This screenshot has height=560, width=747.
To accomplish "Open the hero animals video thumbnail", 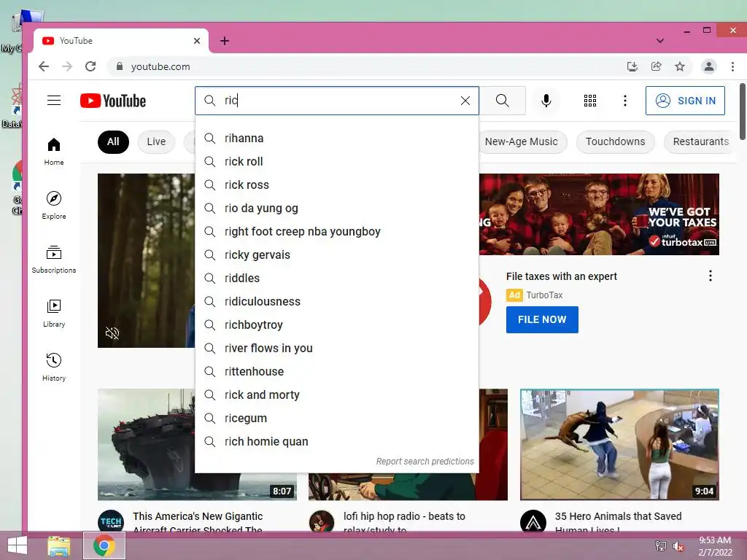I will pos(619,444).
